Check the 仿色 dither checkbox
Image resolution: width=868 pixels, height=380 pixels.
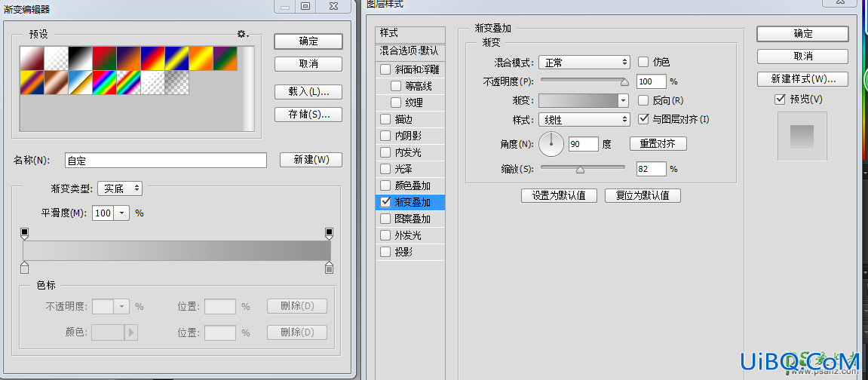click(643, 62)
